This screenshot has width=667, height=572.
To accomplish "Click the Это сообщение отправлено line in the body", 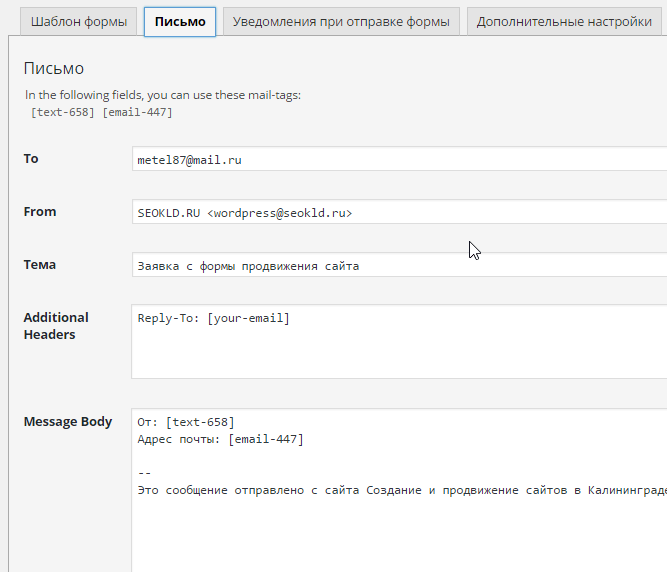I will 400,490.
